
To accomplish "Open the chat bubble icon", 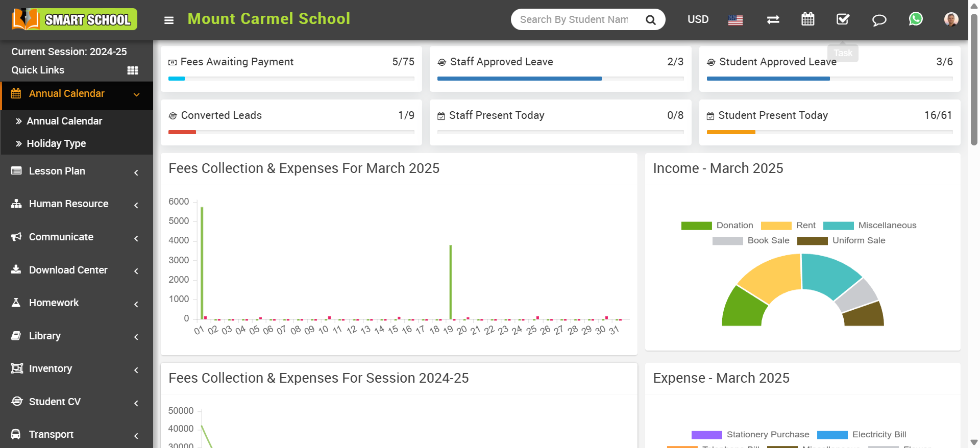I will [879, 20].
